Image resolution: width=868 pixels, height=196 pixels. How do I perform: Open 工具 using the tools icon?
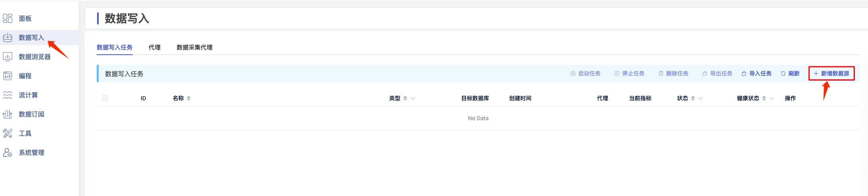[x=8, y=133]
